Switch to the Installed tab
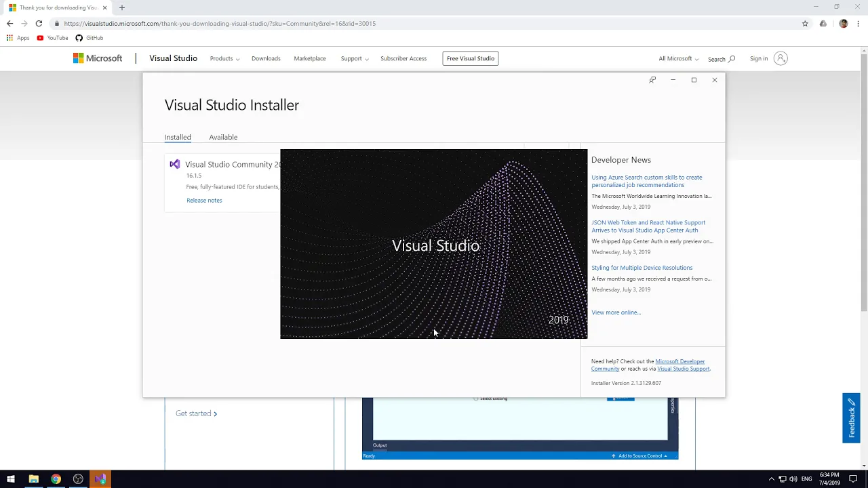Image resolution: width=868 pixels, height=488 pixels. (x=178, y=137)
